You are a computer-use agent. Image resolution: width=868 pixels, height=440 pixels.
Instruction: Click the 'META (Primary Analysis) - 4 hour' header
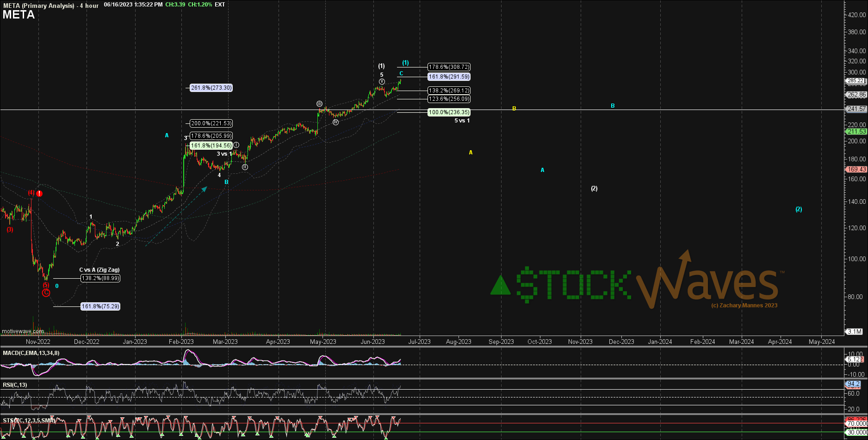click(50, 5)
